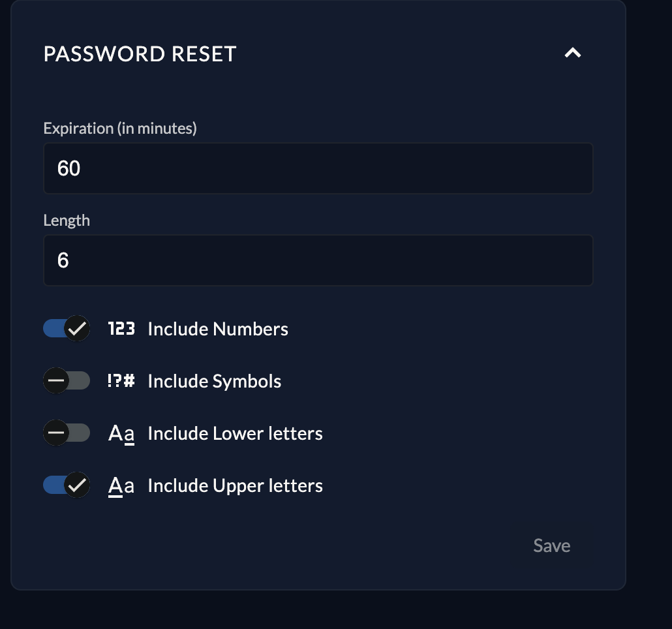Screen dimensions: 672x629
Task: Click the "Expiration (in minutes)" label
Action: click(120, 129)
